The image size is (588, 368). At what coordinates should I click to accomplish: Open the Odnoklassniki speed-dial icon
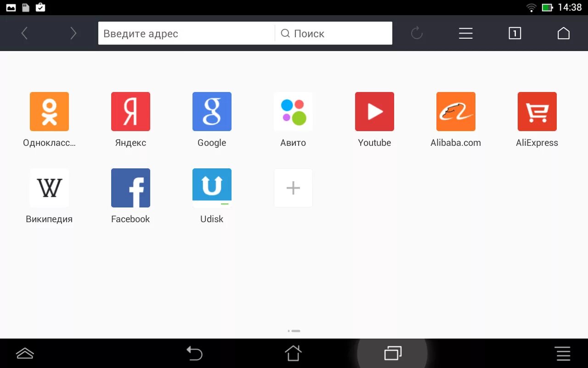point(49,111)
